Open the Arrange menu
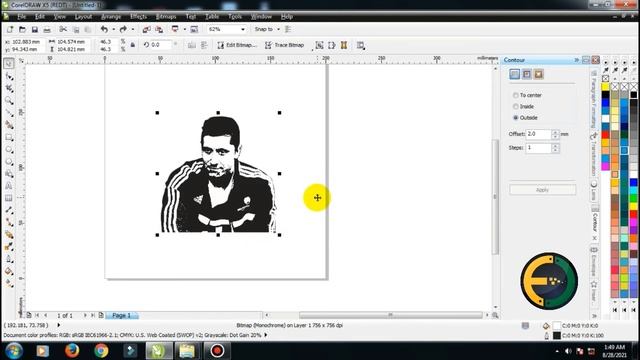Viewport: 640px width, 360px height. tap(111, 17)
